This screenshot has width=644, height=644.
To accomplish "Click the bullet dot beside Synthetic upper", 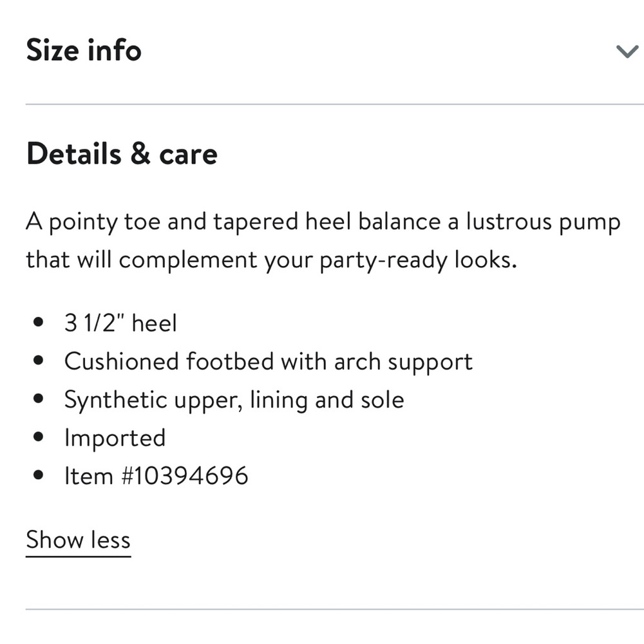I will [39, 400].
